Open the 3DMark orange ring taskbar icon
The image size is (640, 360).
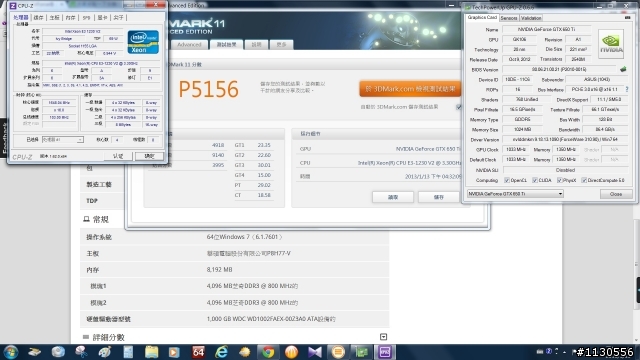[x=338, y=352]
